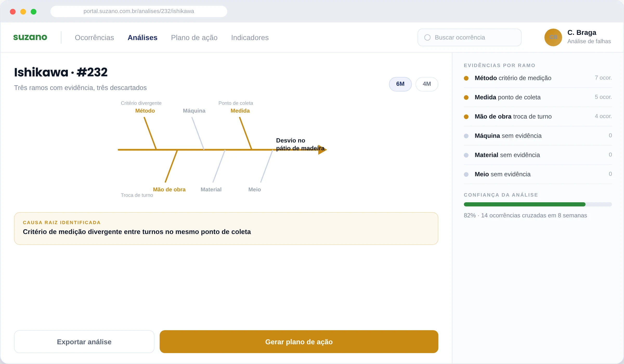Click the 4 ocor. count

point(603,116)
